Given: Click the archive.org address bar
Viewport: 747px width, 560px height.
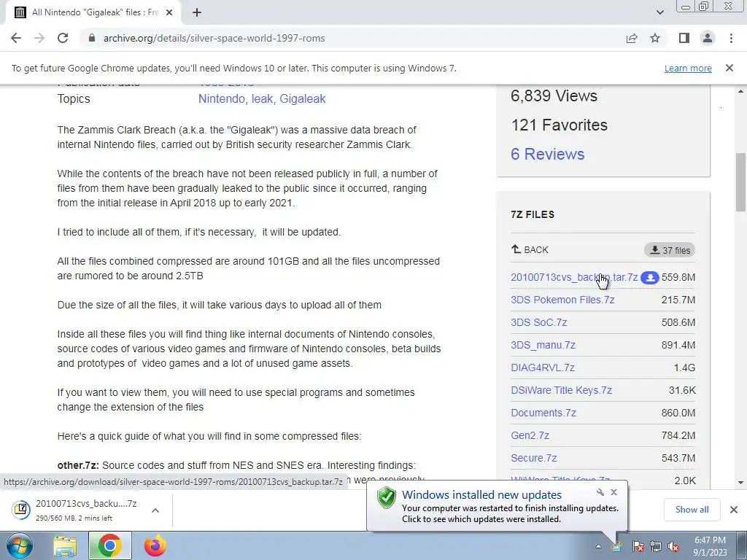Looking at the screenshot, I should pyautogui.click(x=352, y=38).
